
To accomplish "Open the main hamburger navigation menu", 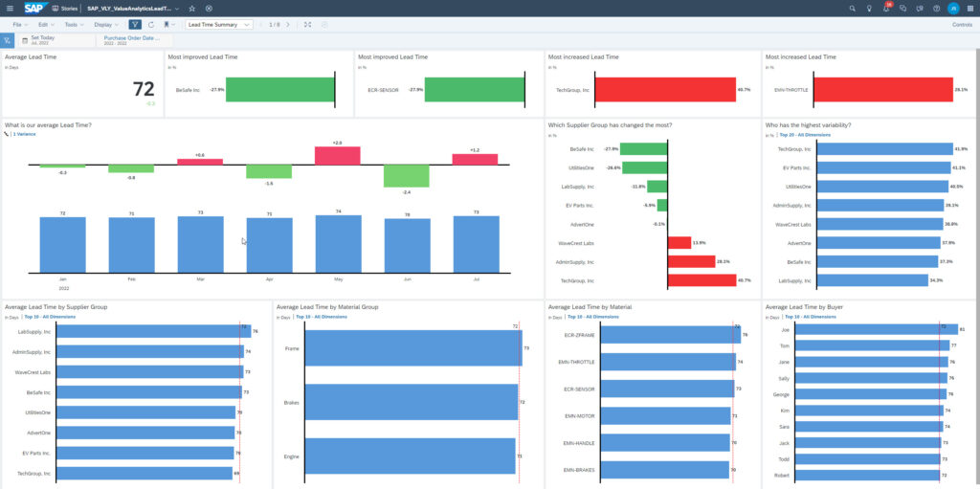I will [x=10, y=8].
